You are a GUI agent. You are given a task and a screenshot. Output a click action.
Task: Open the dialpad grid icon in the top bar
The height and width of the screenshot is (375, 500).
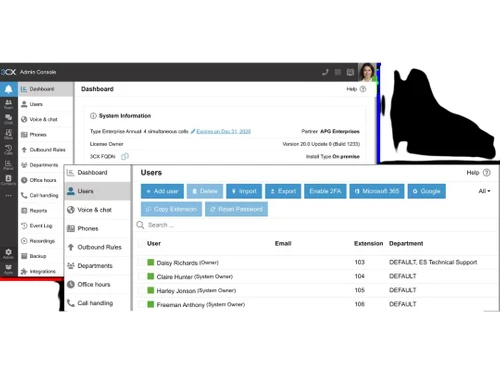click(x=338, y=72)
